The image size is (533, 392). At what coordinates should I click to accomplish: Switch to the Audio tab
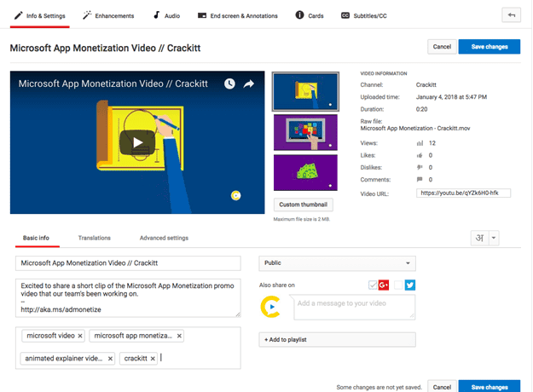click(166, 16)
